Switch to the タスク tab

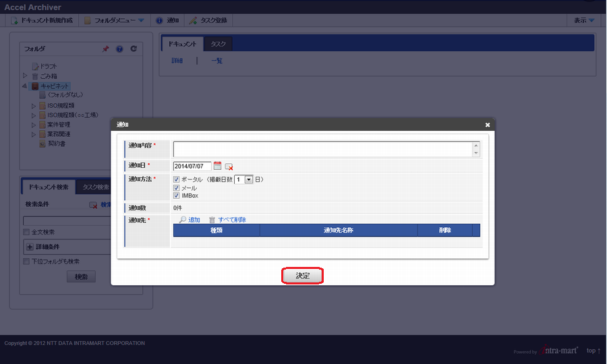point(218,44)
